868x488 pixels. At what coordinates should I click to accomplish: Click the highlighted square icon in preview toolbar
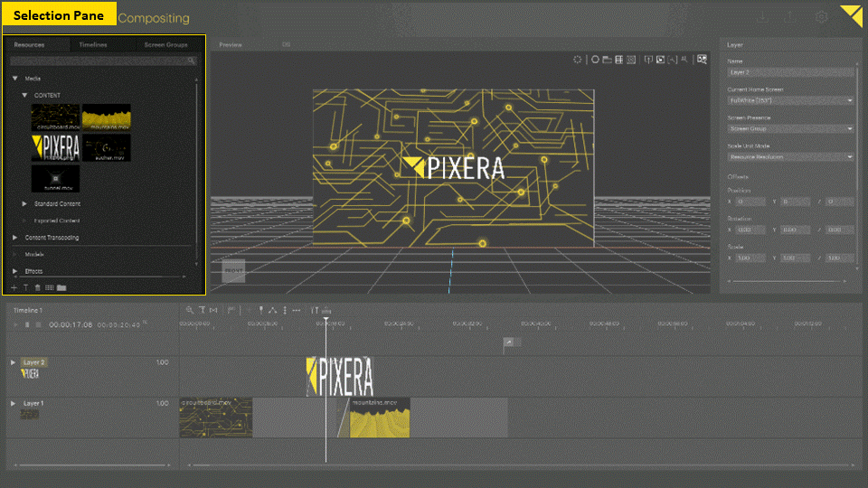click(x=660, y=60)
